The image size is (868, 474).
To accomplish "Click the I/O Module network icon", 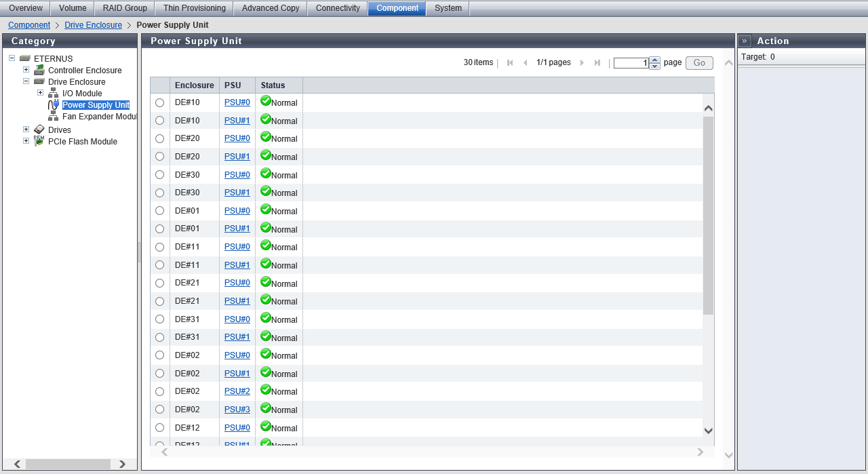I will (53, 94).
